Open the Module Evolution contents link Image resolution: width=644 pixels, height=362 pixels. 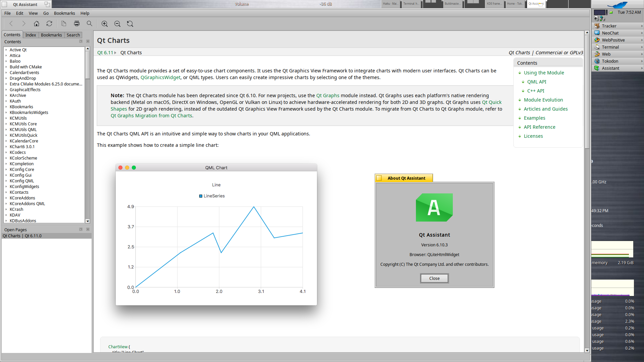pyautogui.click(x=543, y=100)
